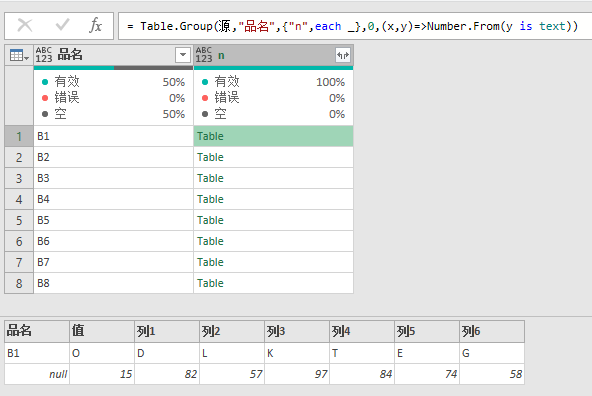This screenshot has width=592, height=396.
Task: Open Table link in row 2
Action: point(210,157)
